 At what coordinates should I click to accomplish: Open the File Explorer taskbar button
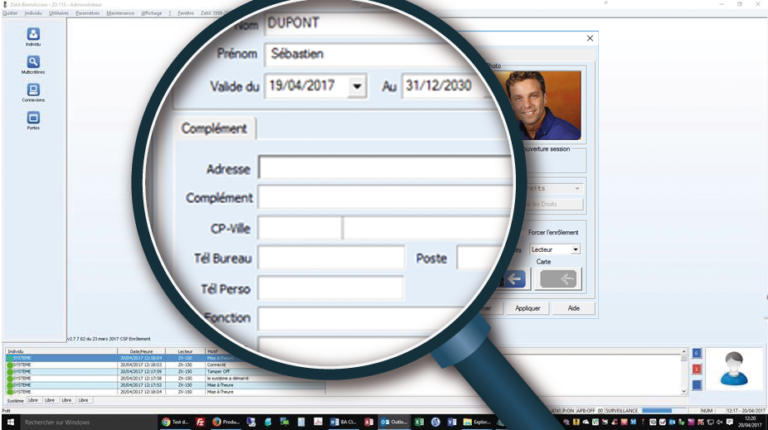tap(477, 422)
